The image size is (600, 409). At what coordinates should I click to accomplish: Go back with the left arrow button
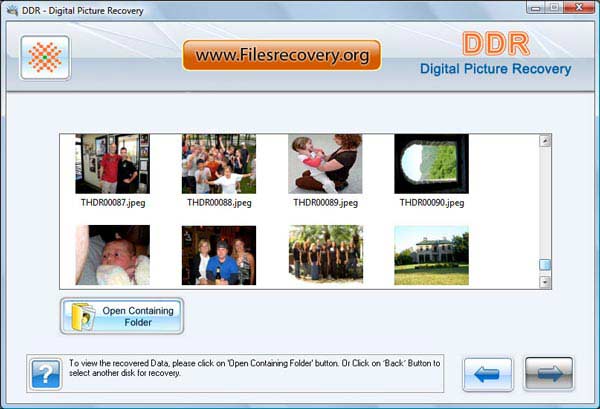coord(488,374)
